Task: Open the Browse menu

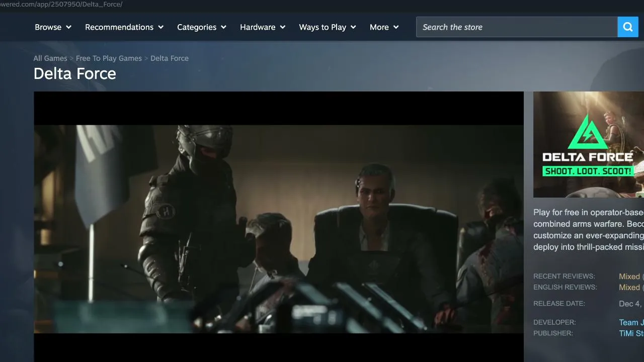Action: [53, 27]
